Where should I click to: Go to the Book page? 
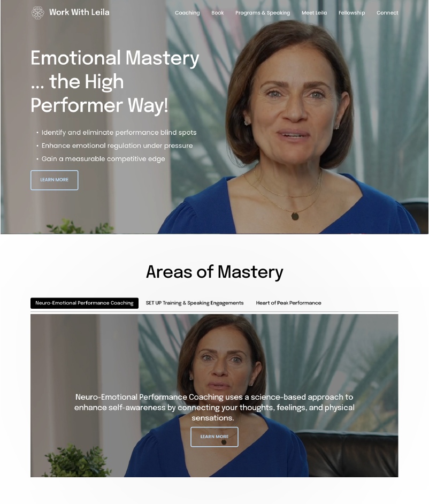click(x=217, y=13)
